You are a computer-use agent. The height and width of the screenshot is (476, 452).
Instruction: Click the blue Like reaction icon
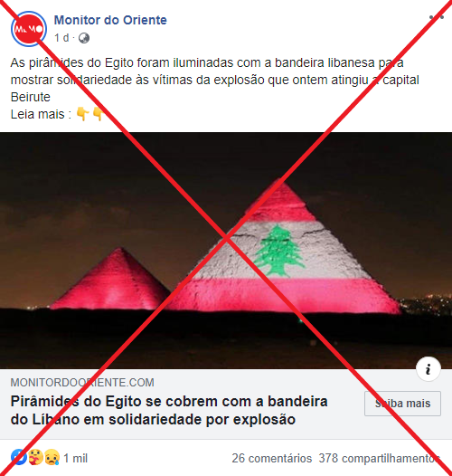tap(18, 457)
